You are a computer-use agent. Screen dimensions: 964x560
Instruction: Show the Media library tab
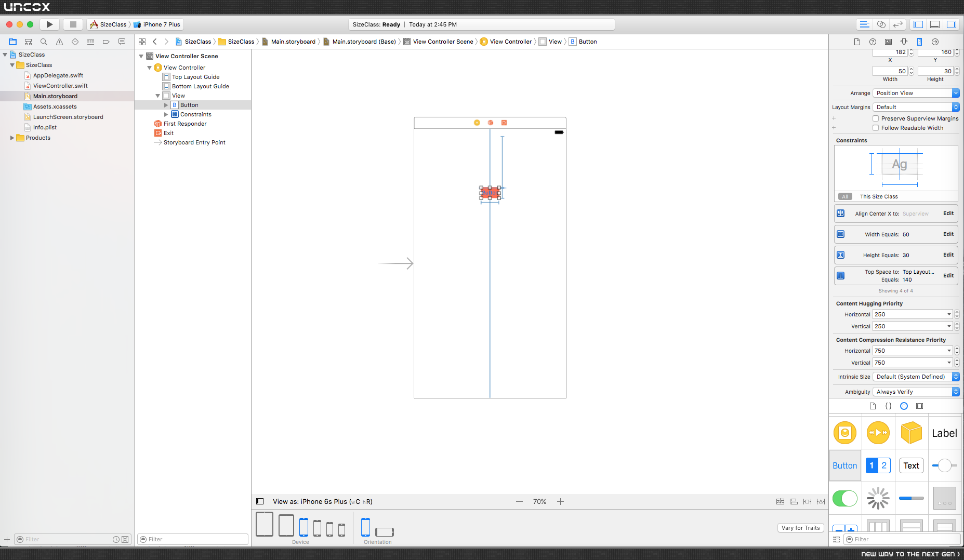[x=919, y=406]
